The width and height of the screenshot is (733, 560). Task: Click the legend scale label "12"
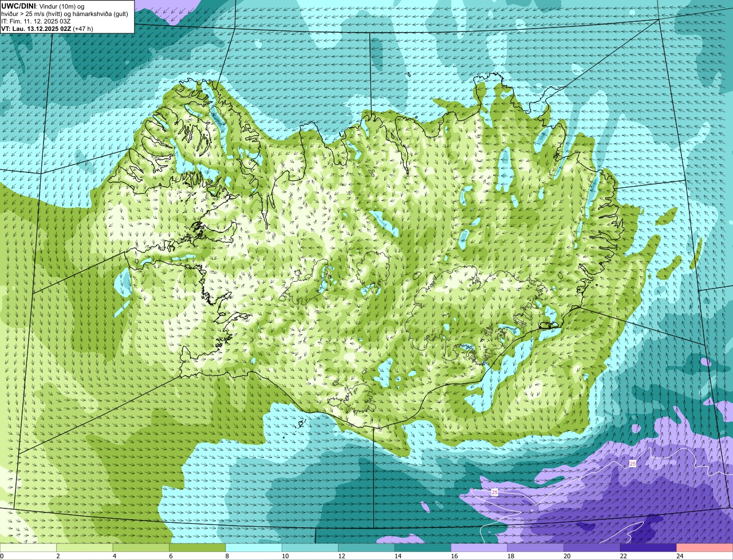(341, 555)
